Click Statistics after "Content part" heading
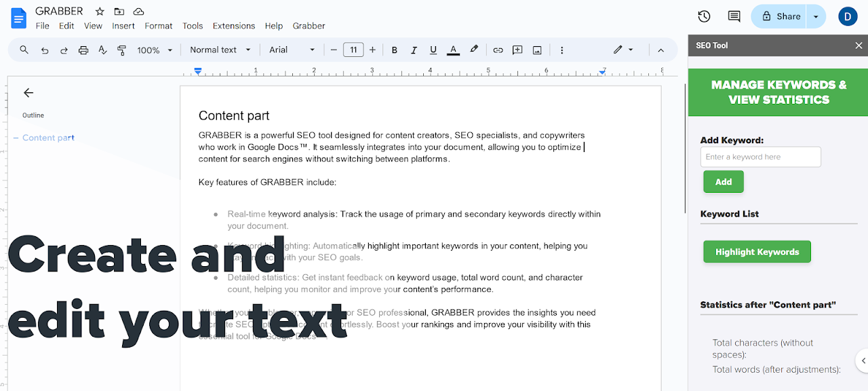This screenshot has height=391, width=868. 768,305
